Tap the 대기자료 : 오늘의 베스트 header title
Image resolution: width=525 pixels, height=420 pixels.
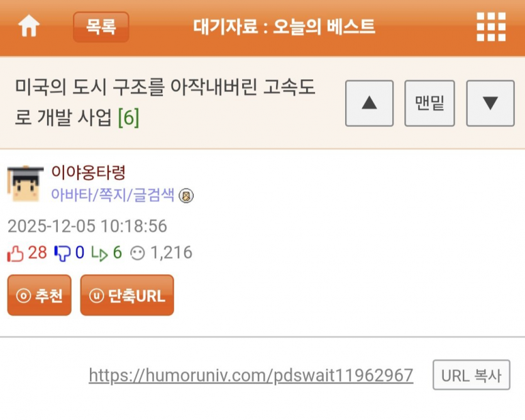(x=284, y=27)
